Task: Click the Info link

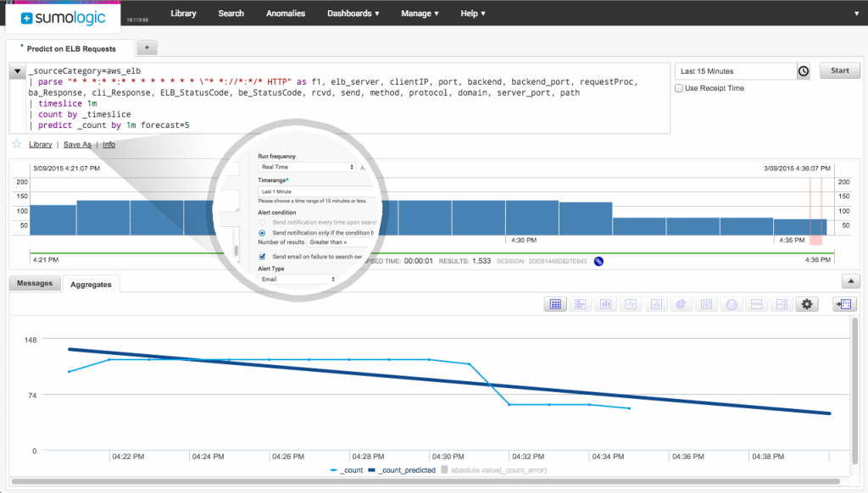Action: (x=109, y=144)
